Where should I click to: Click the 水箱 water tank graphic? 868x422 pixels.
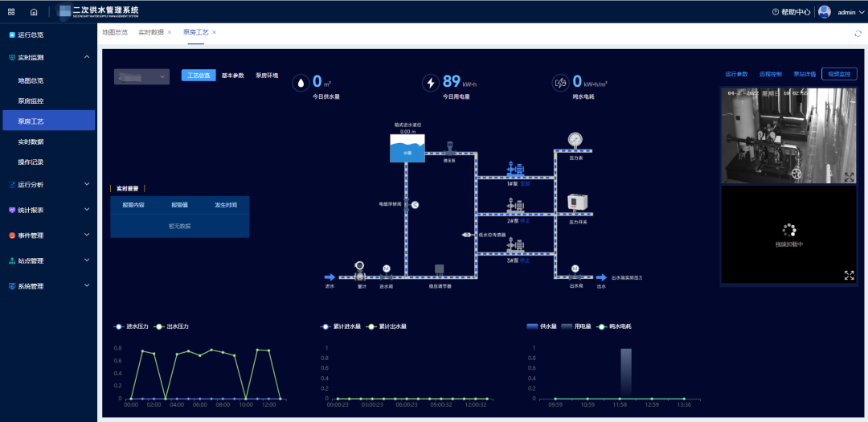point(407,150)
